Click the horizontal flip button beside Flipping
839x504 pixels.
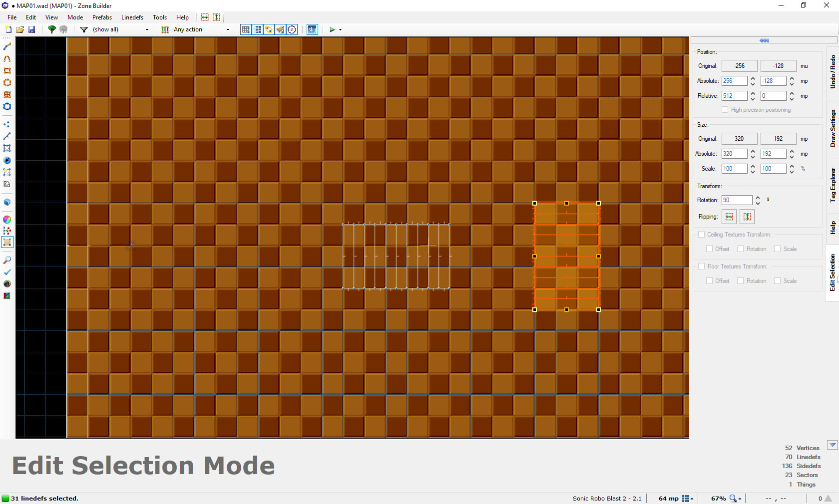click(729, 217)
